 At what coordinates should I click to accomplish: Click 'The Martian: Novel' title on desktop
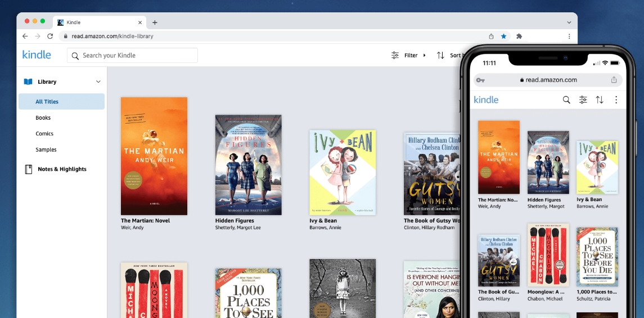pyautogui.click(x=146, y=220)
